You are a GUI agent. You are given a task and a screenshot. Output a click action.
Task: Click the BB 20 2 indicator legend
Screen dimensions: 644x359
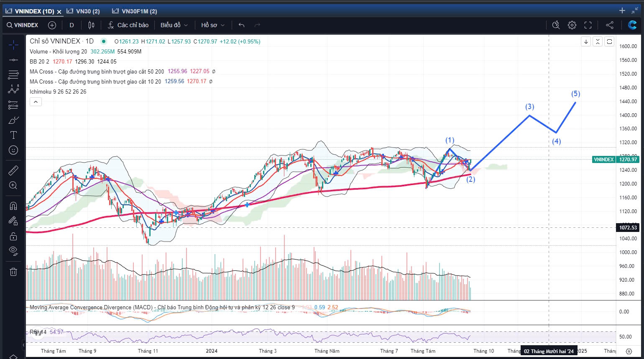(x=39, y=61)
